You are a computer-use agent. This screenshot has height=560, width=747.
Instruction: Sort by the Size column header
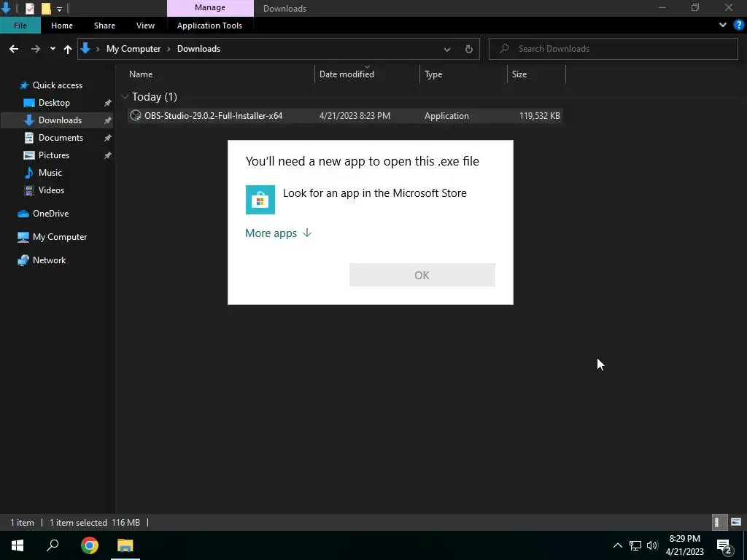(536, 74)
